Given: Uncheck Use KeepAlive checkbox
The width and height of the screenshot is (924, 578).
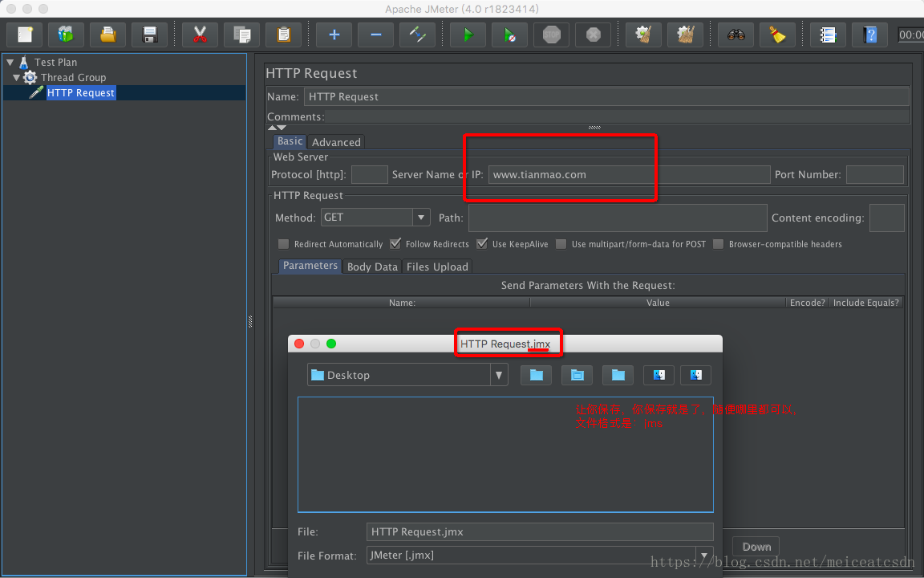Looking at the screenshot, I should tap(482, 244).
